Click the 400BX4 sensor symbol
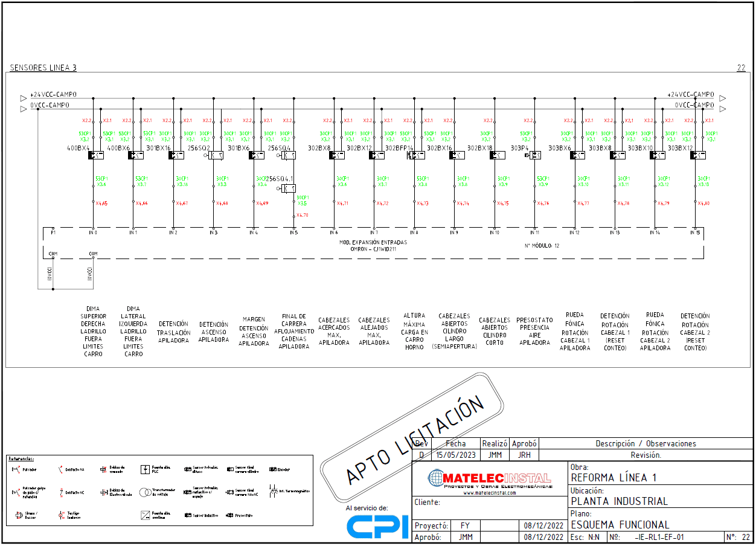 tap(96, 155)
